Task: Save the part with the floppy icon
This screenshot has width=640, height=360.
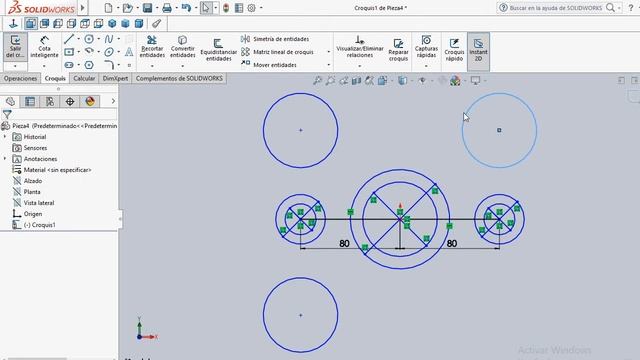Action: [x=147, y=8]
